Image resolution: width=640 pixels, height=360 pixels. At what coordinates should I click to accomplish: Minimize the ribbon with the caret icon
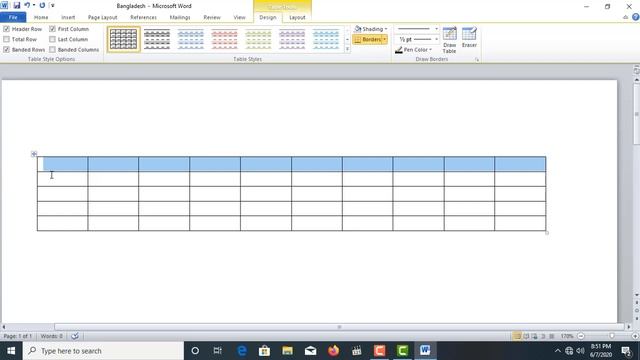[625, 17]
